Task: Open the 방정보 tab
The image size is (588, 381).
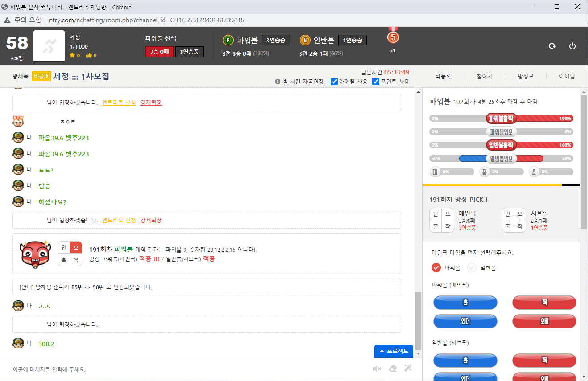Action: point(526,76)
